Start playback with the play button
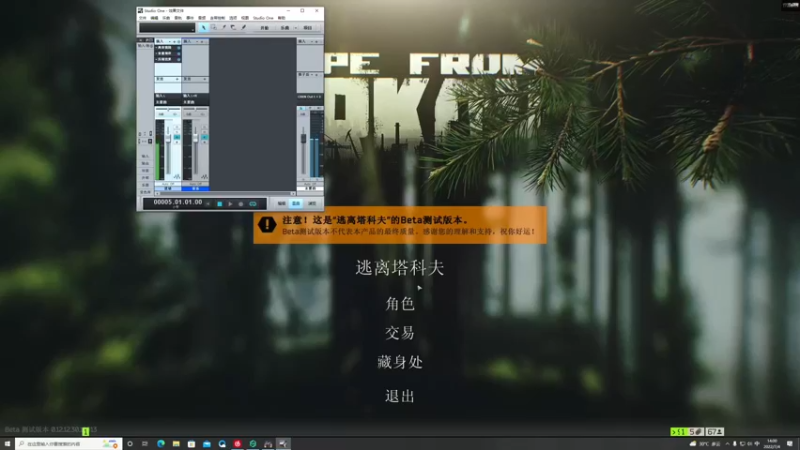Viewport: 800px width, 450px height. pos(230,204)
